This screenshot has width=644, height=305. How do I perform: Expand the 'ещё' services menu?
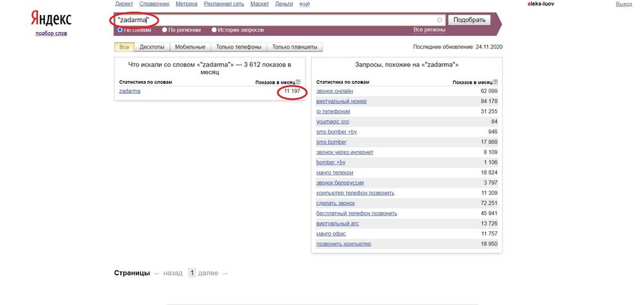pyautogui.click(x=303, y=4)
